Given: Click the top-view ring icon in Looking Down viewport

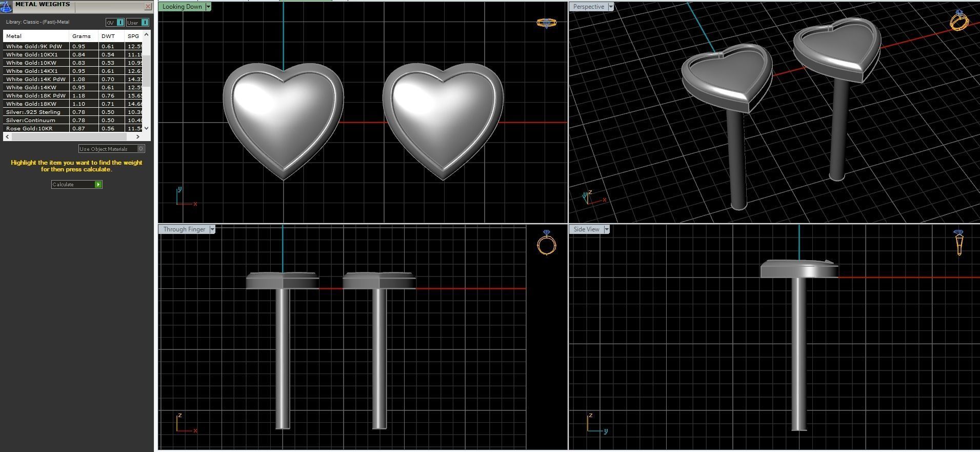Looking at the screenshot, I should click(x=546, y=23).
